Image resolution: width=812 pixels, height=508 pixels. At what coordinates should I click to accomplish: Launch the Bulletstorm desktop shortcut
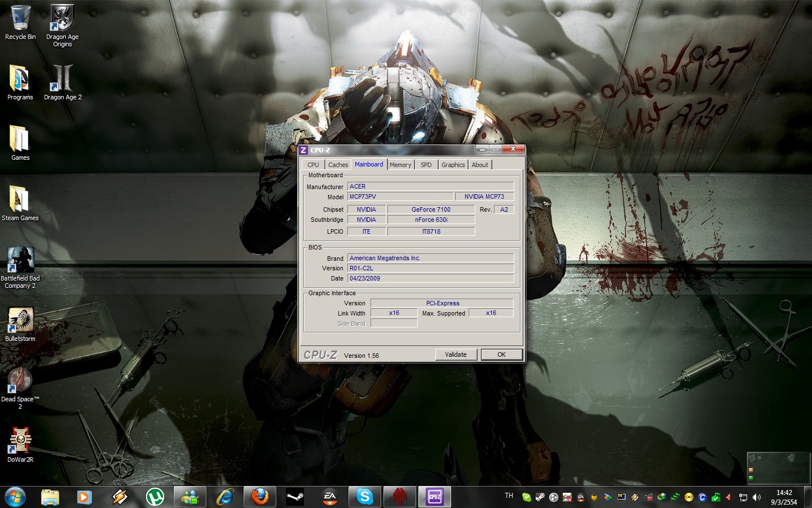point(20,325)
